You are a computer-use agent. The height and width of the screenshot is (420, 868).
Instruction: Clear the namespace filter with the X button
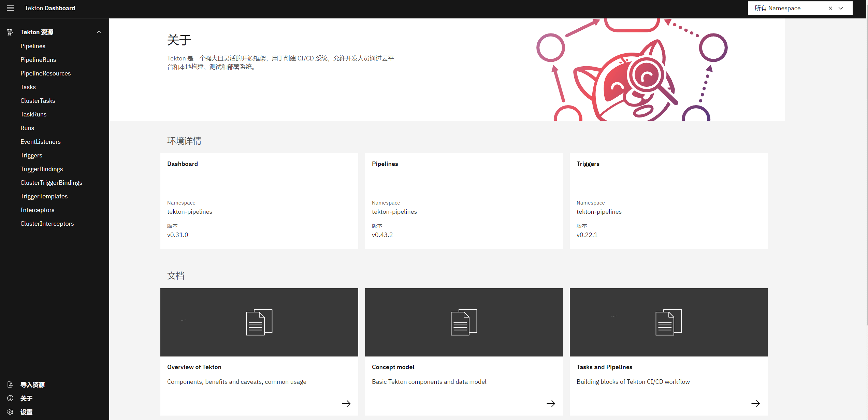tap(830, 8)
